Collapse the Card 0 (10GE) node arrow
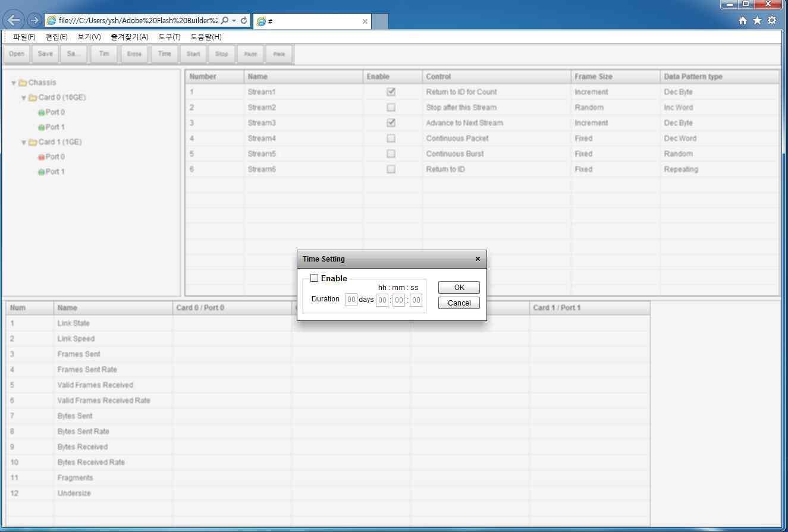788x532 pixels. point(24,98)
